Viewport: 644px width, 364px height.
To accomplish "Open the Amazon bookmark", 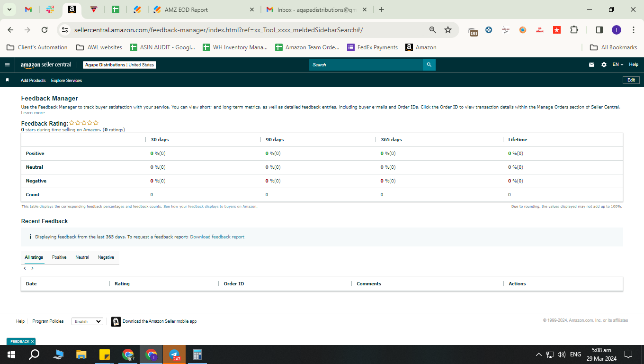I will (x=421, y=47).
